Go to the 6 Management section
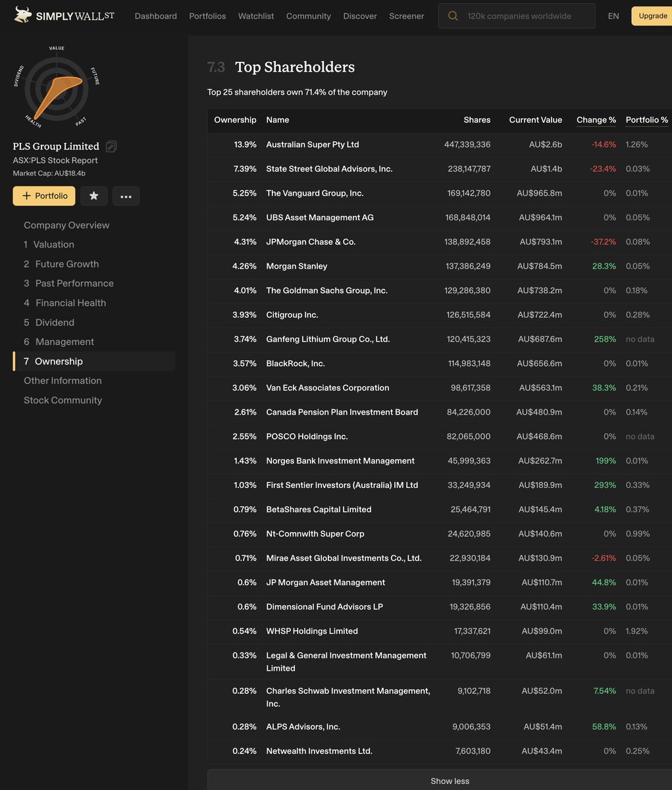This screenshot has width=672, height=790. coord(59,342)
